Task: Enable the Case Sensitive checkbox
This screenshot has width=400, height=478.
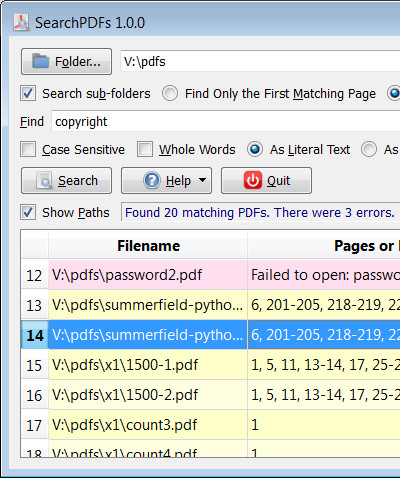Action: 28,149
